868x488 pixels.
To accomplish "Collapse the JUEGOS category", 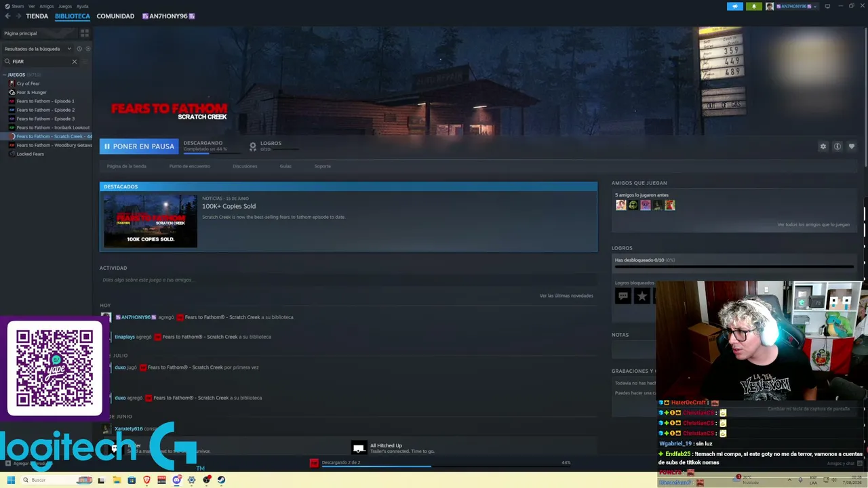I will [x=5, y=75].
